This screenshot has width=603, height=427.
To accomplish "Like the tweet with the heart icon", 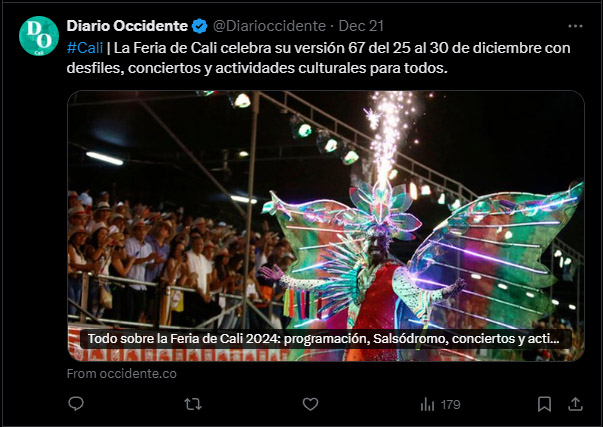I will click(310, 404).
